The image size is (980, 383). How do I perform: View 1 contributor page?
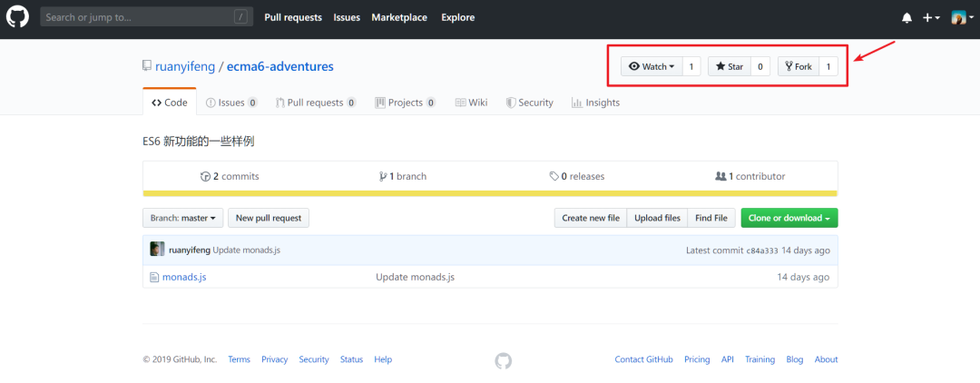[750, 176]
